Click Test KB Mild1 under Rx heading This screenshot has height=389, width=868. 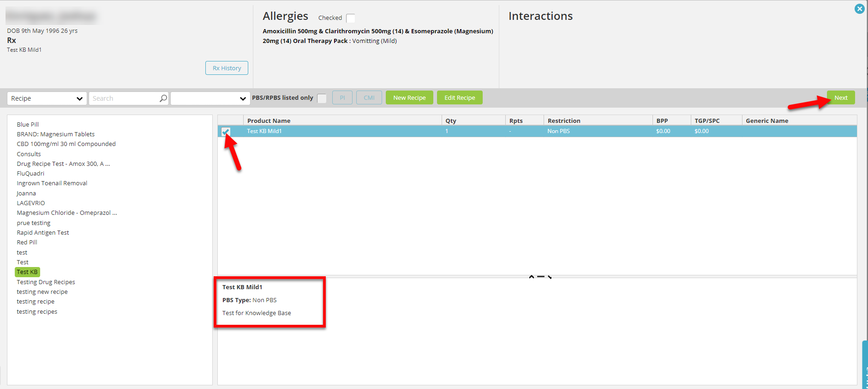24,50
